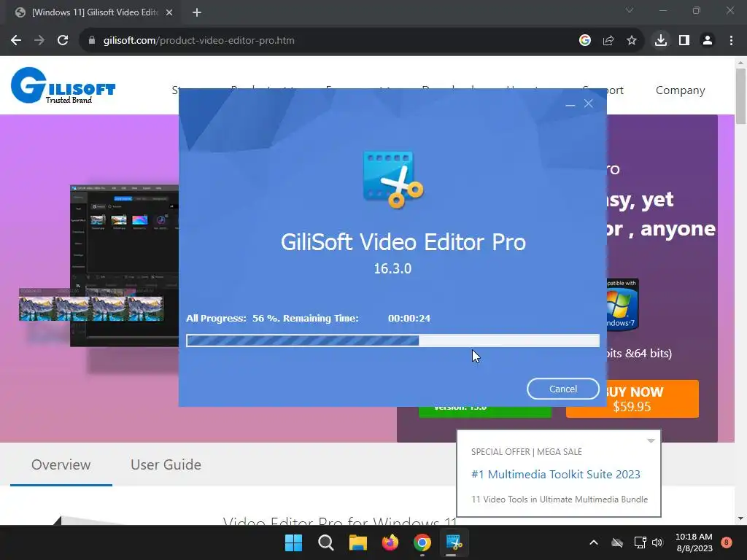Switch to Chrome in taskbar
The width and height of the screenshot is (747, 560).
tap(422, 542)
